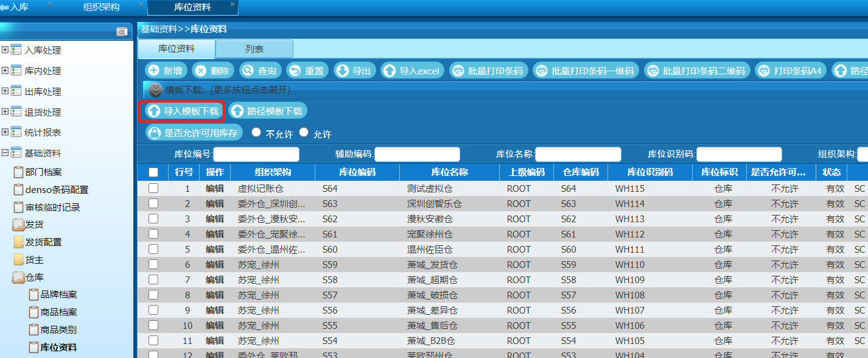Image resolution: width=868 pixels, height=358 pixels.
Task: Click 编辑 in row 7 萧城_超期仓
Action: (x=215, y=280)
